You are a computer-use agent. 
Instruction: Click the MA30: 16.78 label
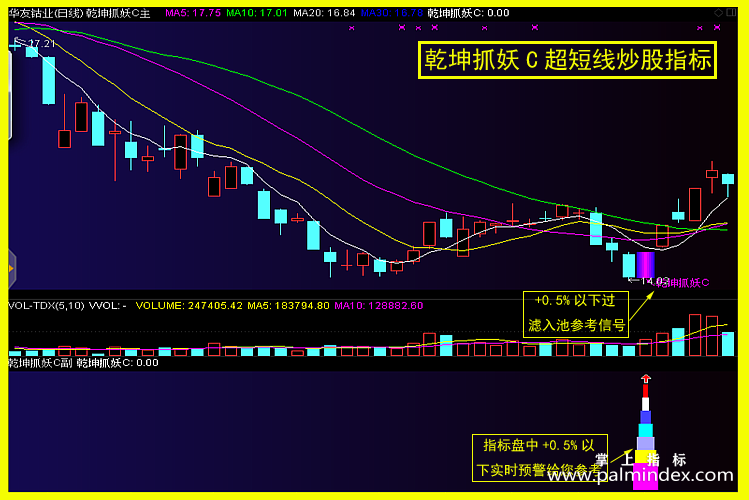(x=392, y=13)
